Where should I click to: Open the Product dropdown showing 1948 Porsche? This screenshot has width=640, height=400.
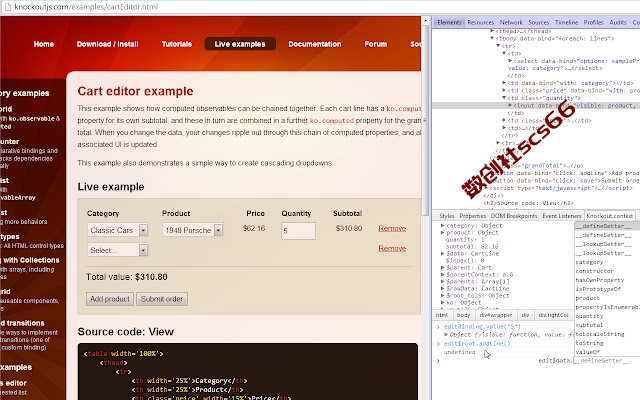click(193, 230)
